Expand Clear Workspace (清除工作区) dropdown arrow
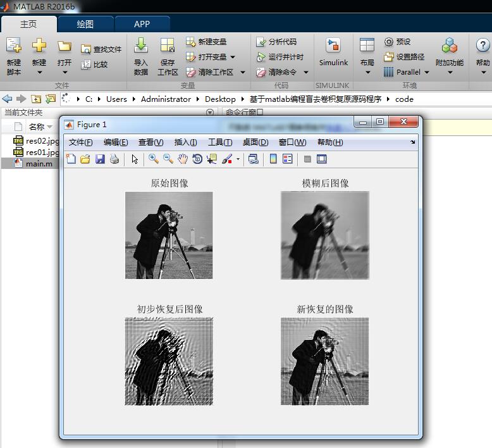492x448 pixels. pos(243,73)
